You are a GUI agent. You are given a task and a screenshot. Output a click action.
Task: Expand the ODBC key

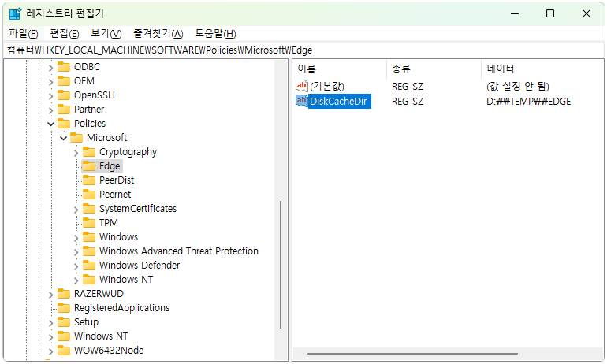pos(50,68)
